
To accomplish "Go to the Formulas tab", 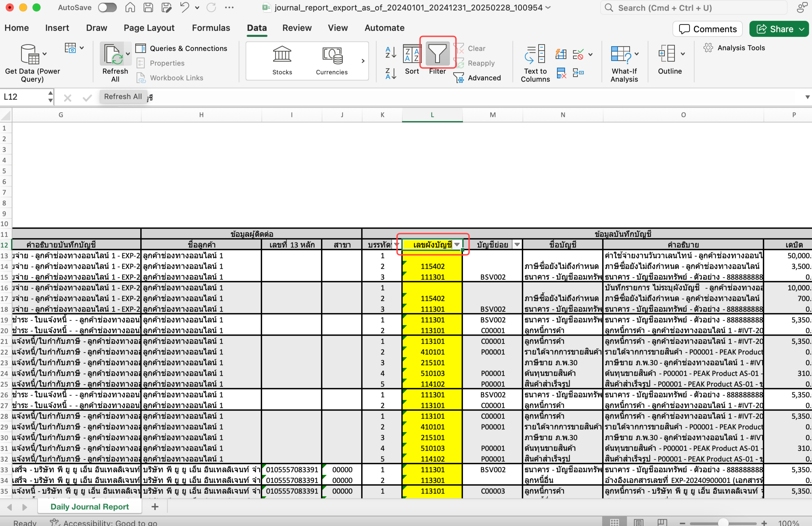I will (x=211, y=28).
